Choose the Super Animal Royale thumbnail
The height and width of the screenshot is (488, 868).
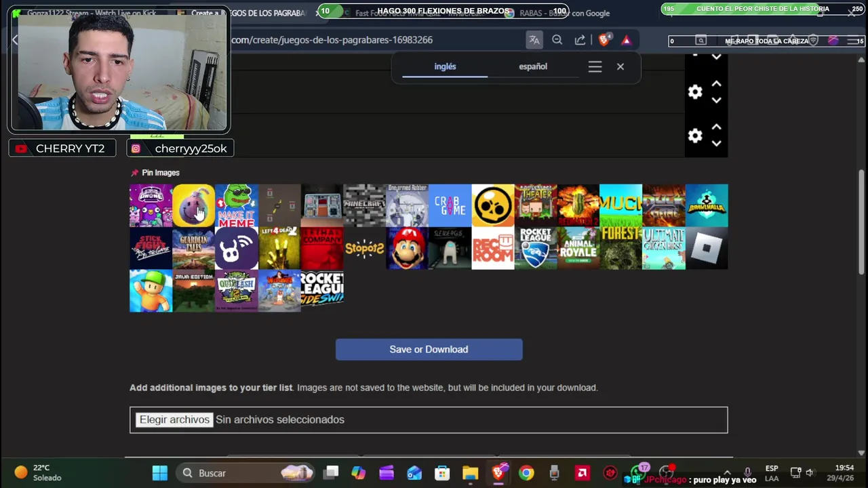coord(578,248)
